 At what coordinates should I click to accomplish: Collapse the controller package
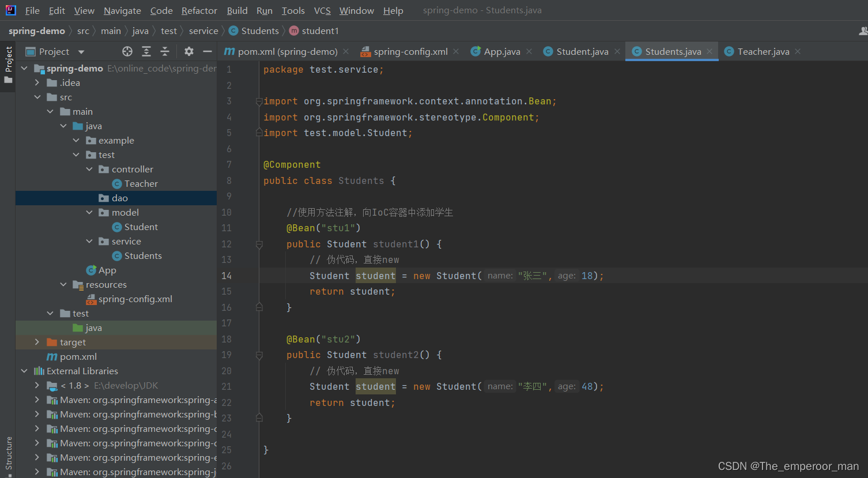89,169
